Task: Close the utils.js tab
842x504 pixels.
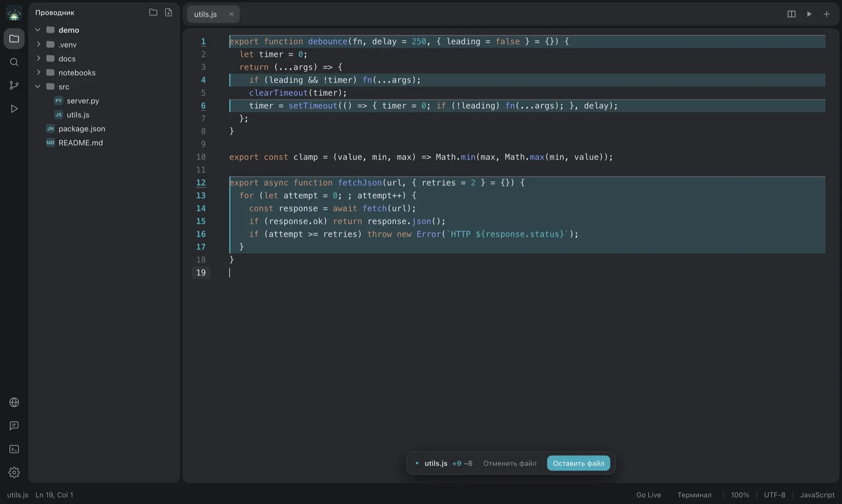Action: pyautogui.click(x=231, y=14)
